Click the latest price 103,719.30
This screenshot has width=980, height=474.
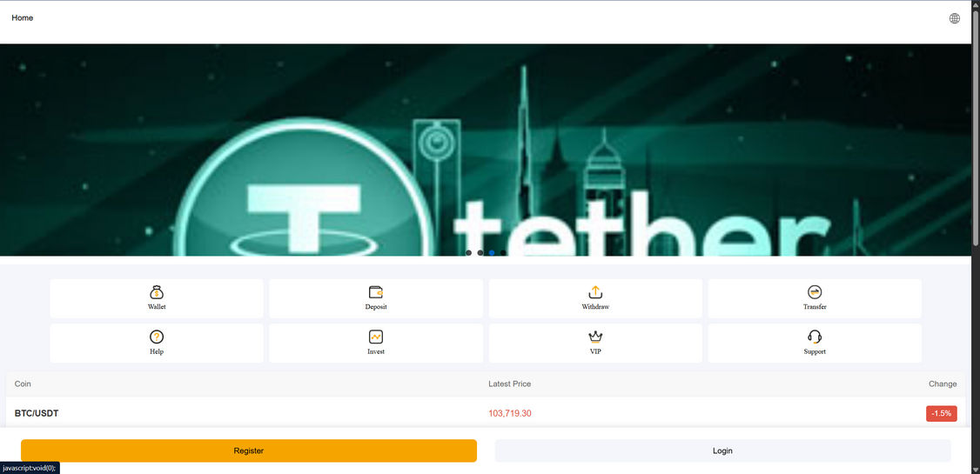(x=510, y=413)
